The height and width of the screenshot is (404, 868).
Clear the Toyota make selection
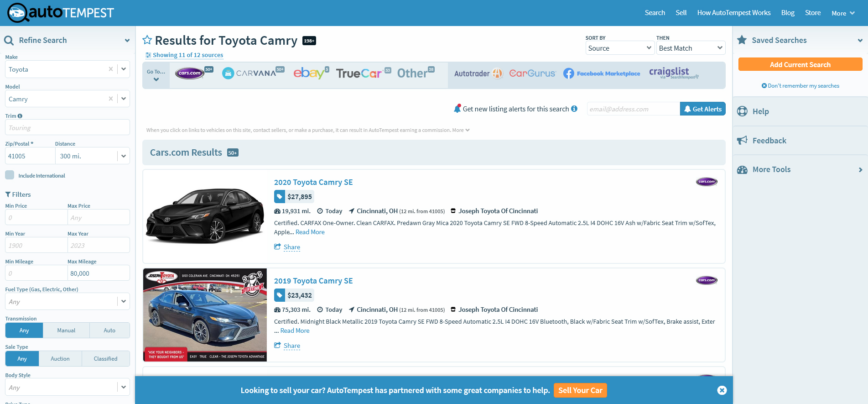pyautogui.click(x=110, y=69)
